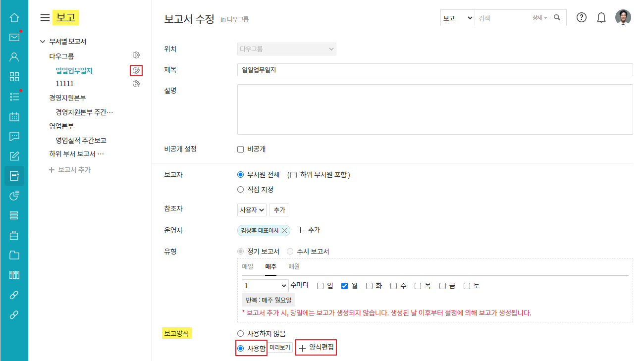Open the Calendar icon in sidebar
Screen dimensions: 644x361
(14, 117)
